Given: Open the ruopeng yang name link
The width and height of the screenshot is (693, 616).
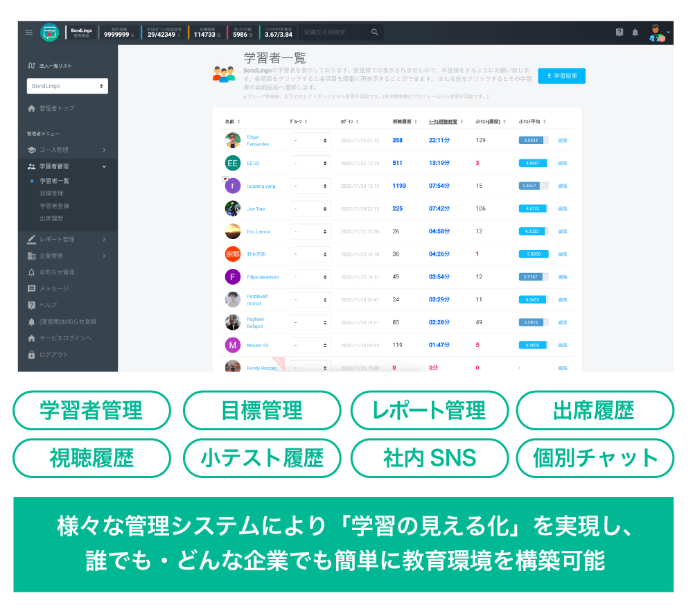Looking at the screenshot, I should (261, 186).
